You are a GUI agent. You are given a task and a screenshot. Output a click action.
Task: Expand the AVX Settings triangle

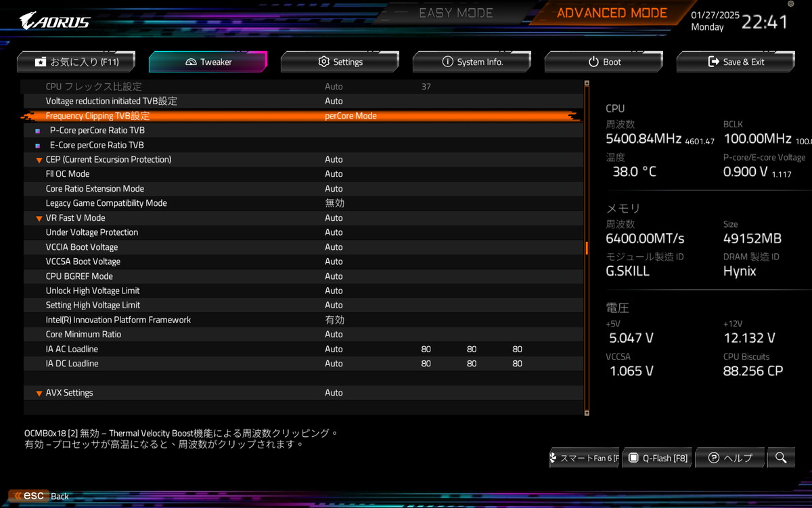coord(39,393)
